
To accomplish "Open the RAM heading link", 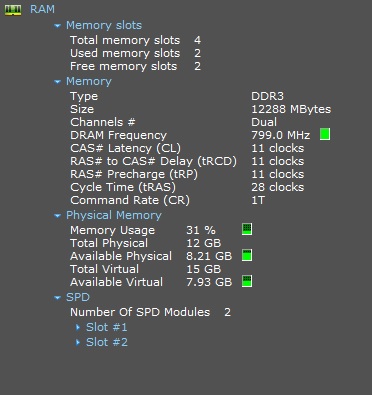I will click(42, 9).
